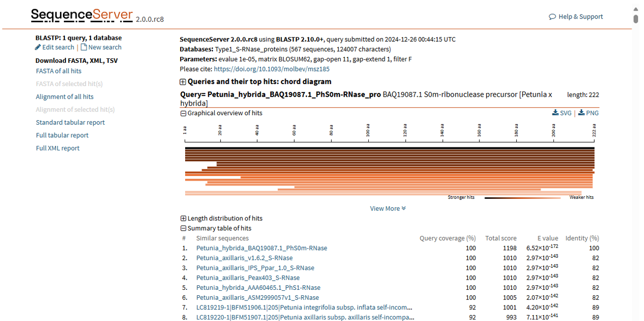Open Standard tabular report
Image resolution: width=644 pixels, height=321 pixels.
coord(70,122)
